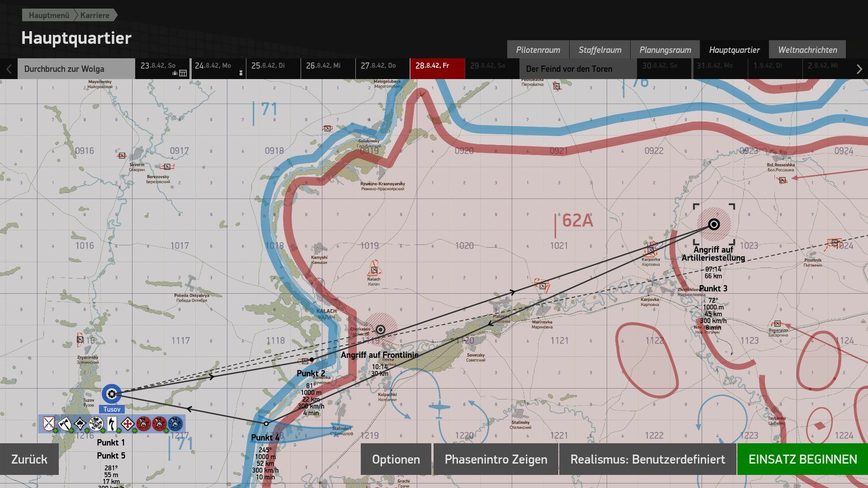Click the Punkt 3 waypoint label
The height and width of the screenshot is (488, 868).
[713, 288]
